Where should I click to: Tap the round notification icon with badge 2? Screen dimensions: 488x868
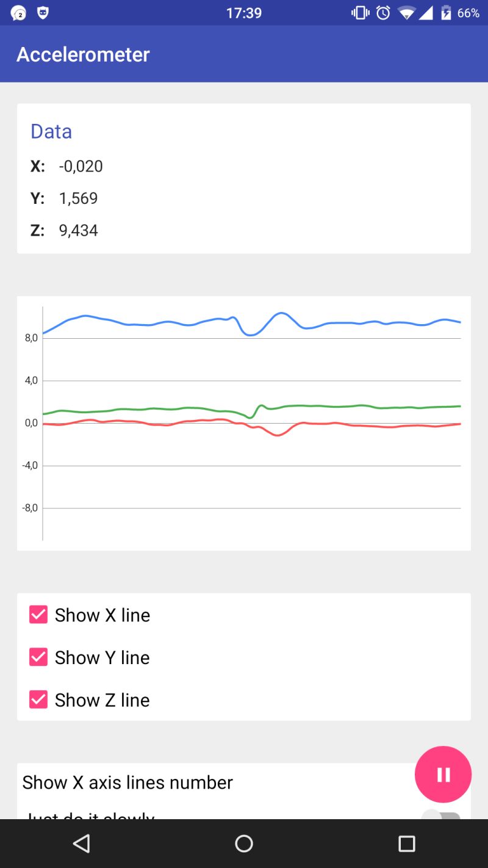[19, 13]
